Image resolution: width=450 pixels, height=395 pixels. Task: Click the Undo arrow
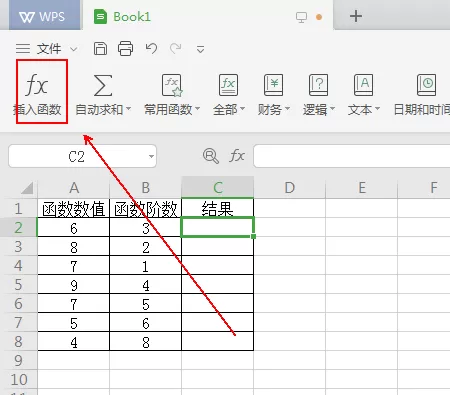pyautogui.click(x=151, y=49)
